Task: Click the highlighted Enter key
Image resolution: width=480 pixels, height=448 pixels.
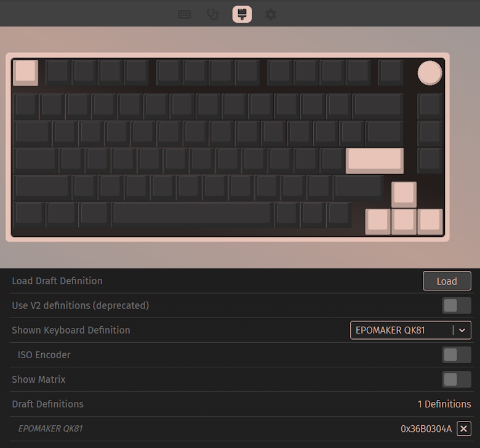Action: pos(374,161)
